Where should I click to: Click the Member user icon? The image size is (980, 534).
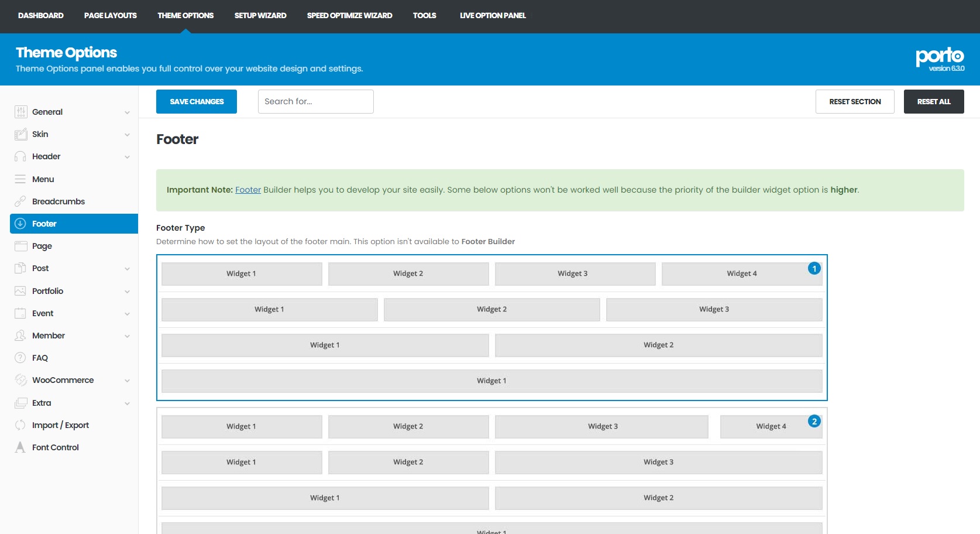pos(20,336)
